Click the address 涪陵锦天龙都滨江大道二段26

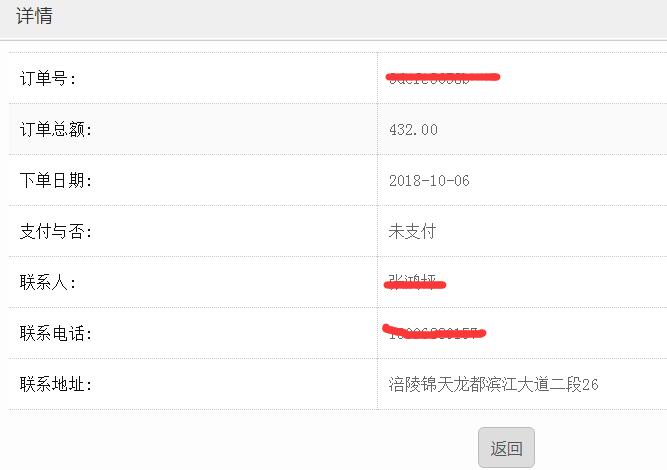[493, 384]
